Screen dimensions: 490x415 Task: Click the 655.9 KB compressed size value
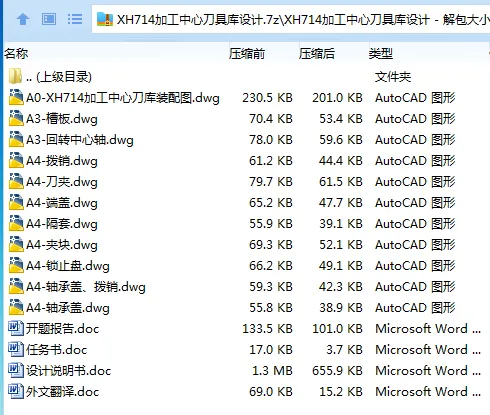click(337, 371)
